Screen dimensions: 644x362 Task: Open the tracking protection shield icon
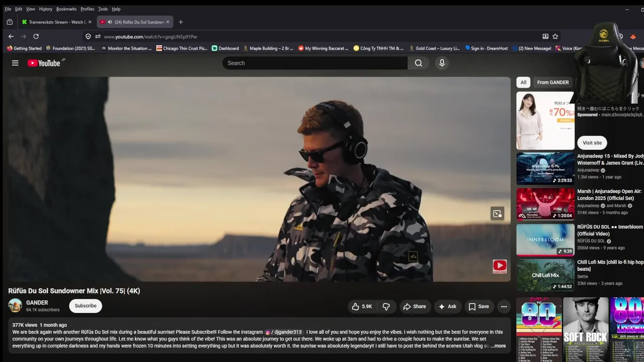(88, 36)
